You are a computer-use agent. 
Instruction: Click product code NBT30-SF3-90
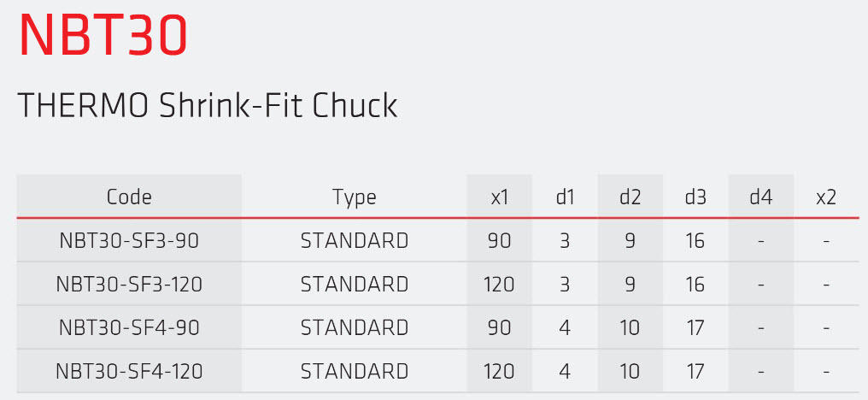coord(129,241)
